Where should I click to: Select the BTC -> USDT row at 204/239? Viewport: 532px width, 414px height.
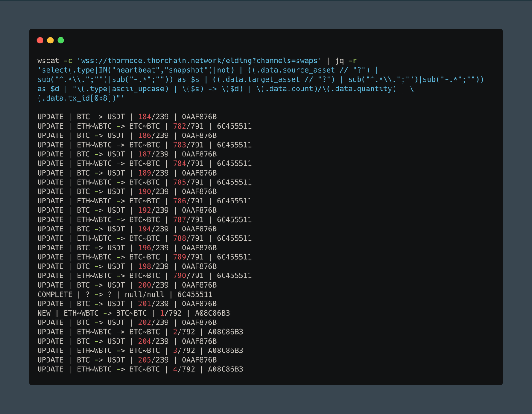[x=127, y=341]
